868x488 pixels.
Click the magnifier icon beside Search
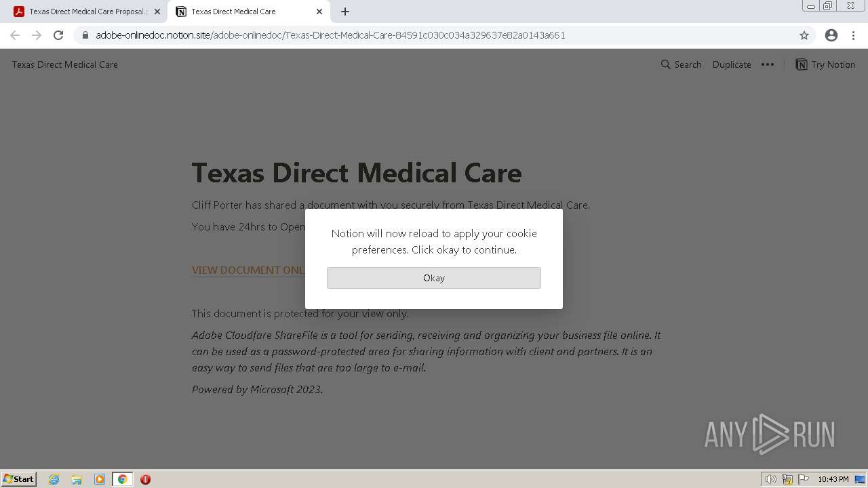[x=665, y=64]
